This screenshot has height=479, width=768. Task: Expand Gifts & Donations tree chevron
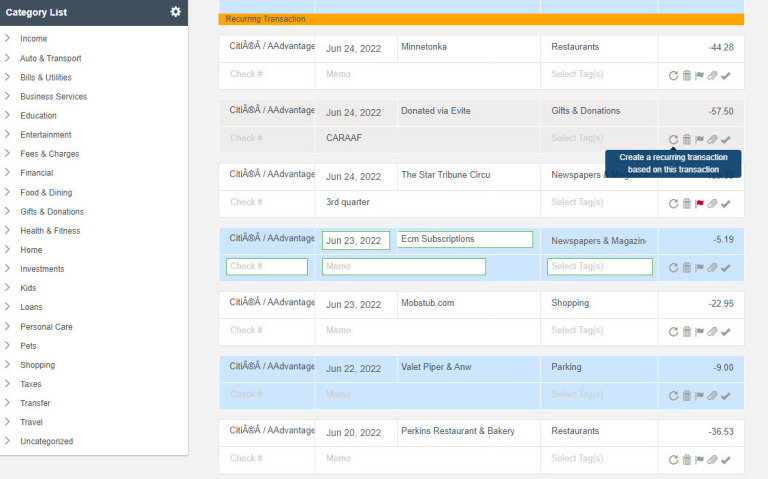tap(7, 211)
